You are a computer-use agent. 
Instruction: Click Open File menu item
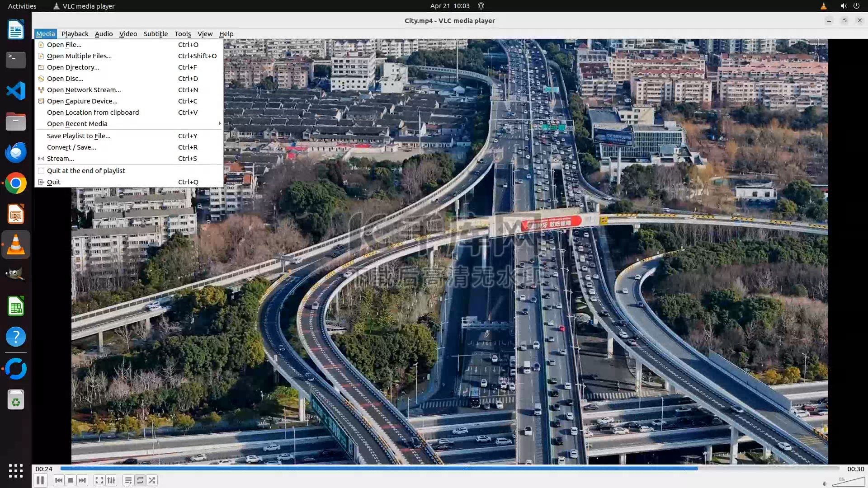64,45
